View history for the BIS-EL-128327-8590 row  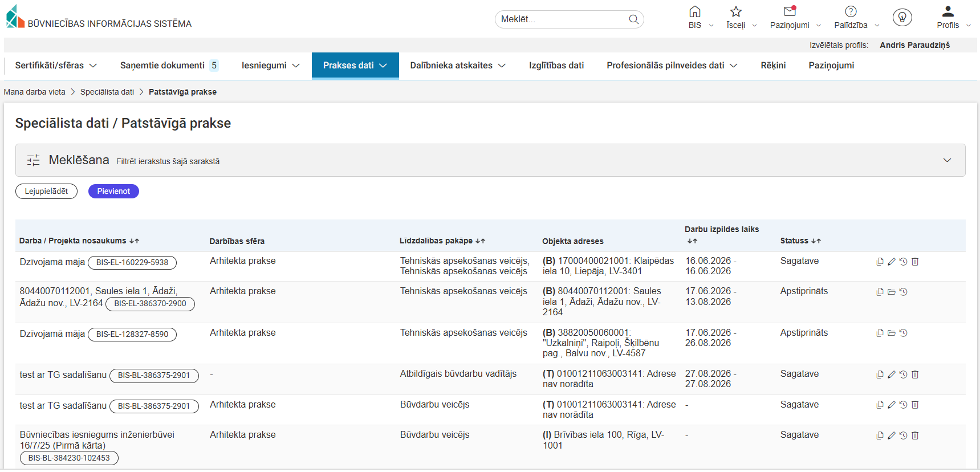tap(903, 333)
